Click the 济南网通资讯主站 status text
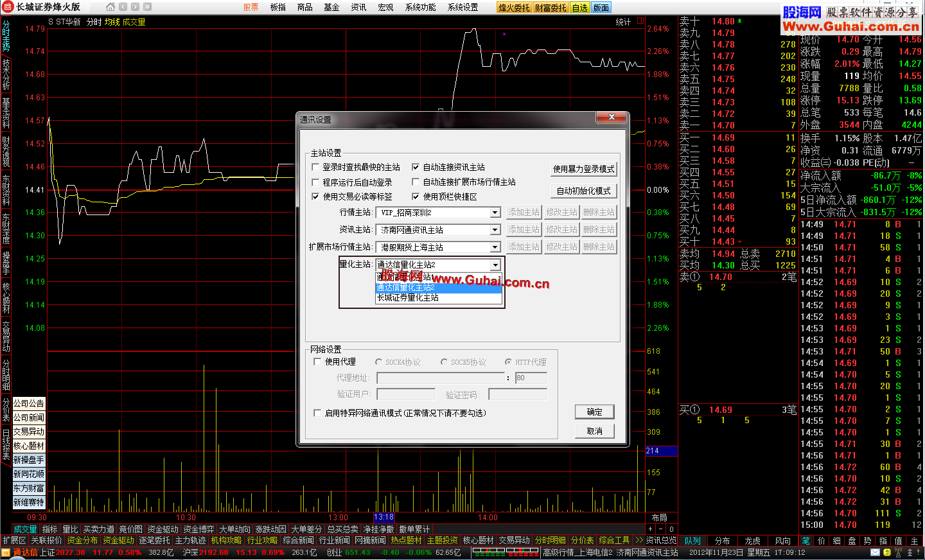This screenshot has height=560, width=925. tap(647, 552)
